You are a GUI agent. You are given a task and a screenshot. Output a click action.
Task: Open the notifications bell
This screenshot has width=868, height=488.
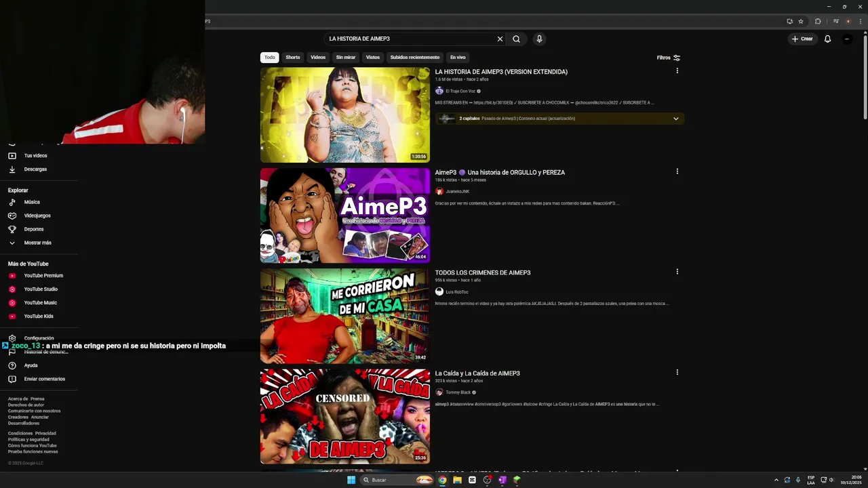tap(827, 39)
